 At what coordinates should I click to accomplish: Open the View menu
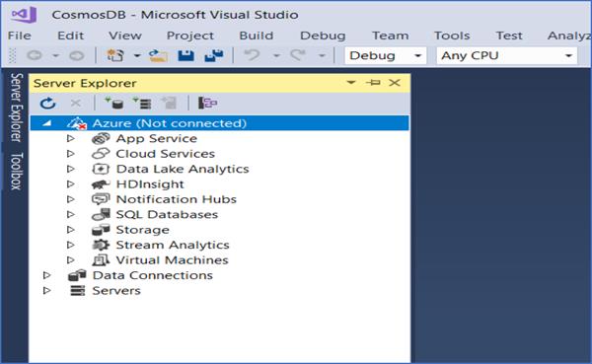[x=125, y=36]
